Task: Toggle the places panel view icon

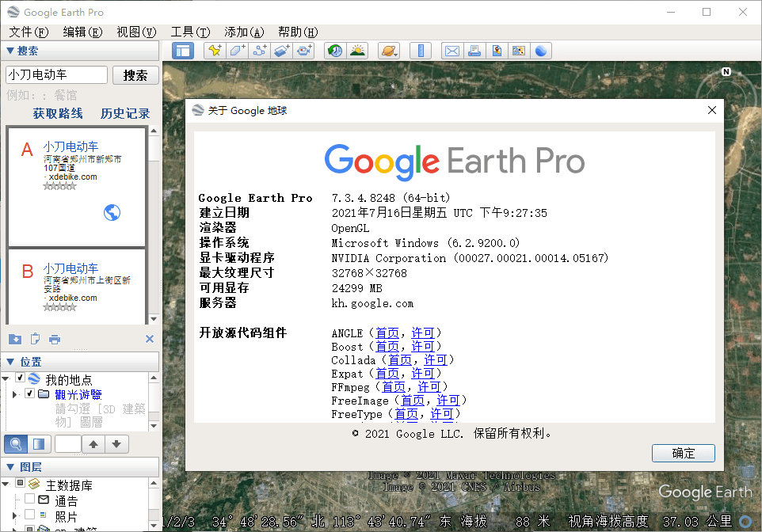Action: click(x=38, y=443)
